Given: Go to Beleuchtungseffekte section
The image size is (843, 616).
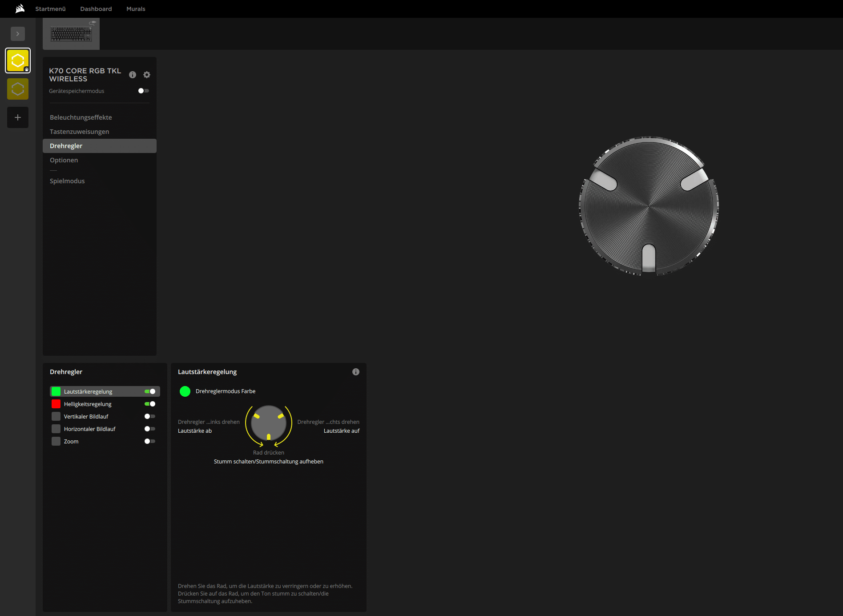Looking at the screenshot, I should (81, 117).
